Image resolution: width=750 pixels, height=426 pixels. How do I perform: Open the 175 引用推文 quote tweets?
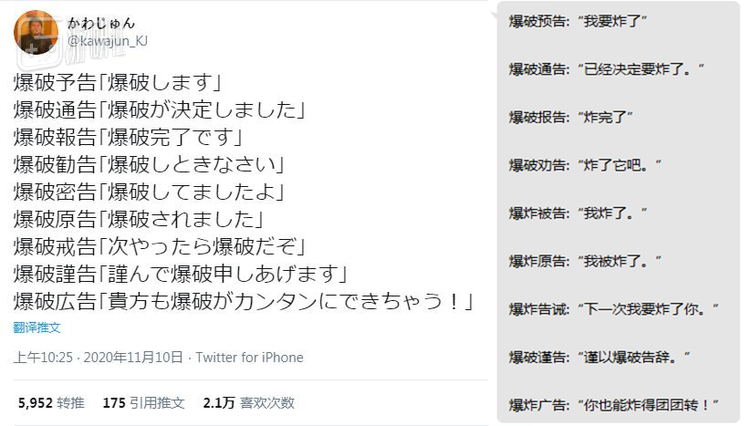click(x=143, y=403)
